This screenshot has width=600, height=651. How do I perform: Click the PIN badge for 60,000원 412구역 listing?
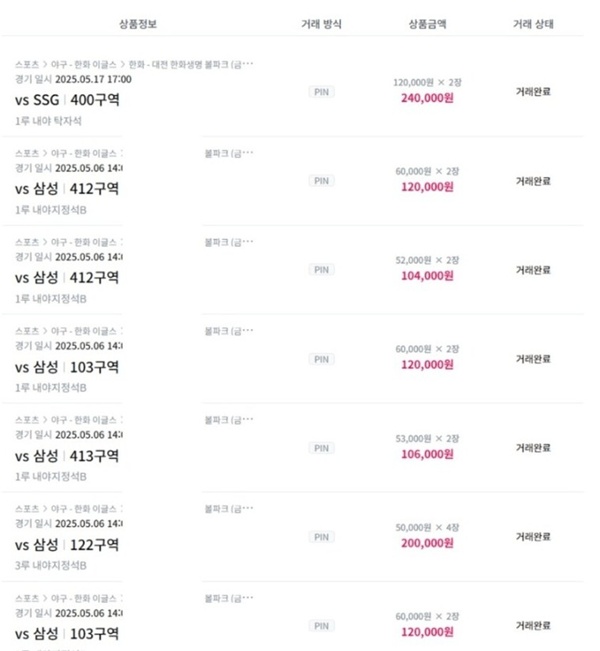[x=321, y=181]
